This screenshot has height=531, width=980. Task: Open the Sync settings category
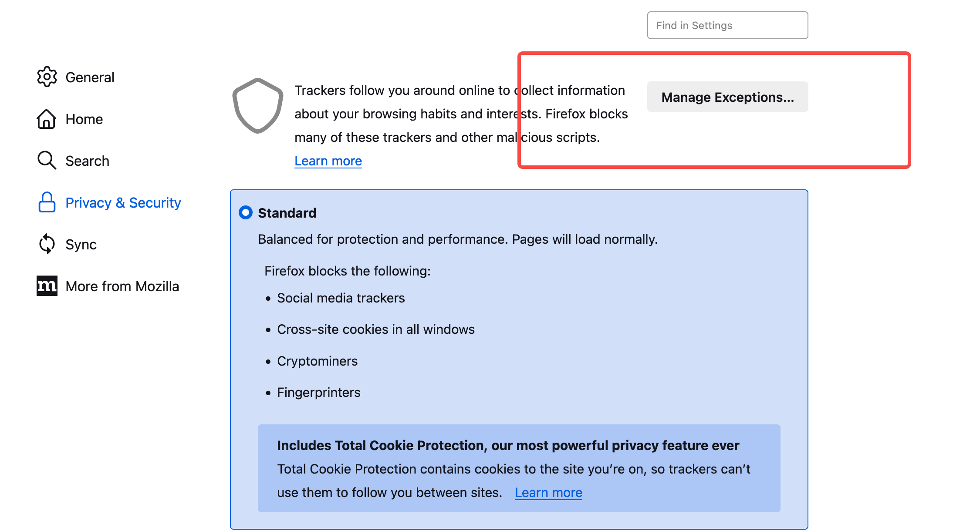click(x=81, y=245)
